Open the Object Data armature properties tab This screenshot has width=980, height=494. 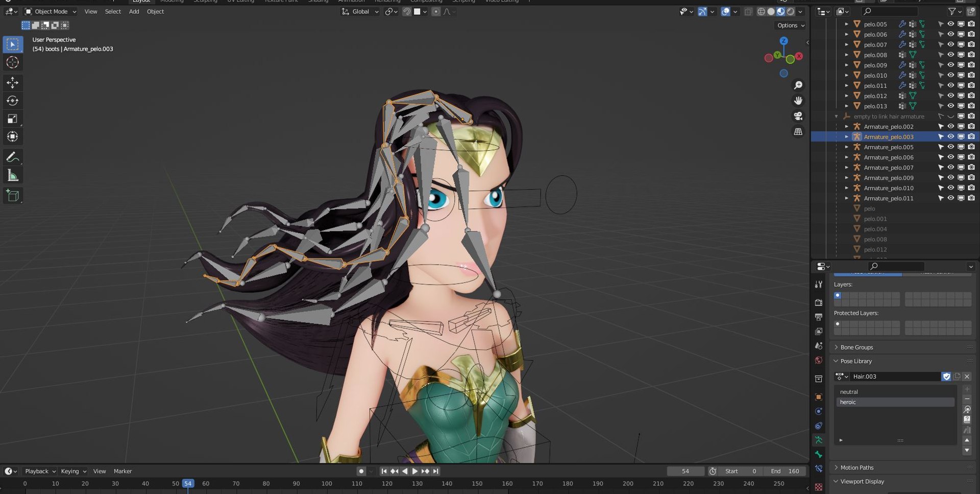(x=819, y=440)
